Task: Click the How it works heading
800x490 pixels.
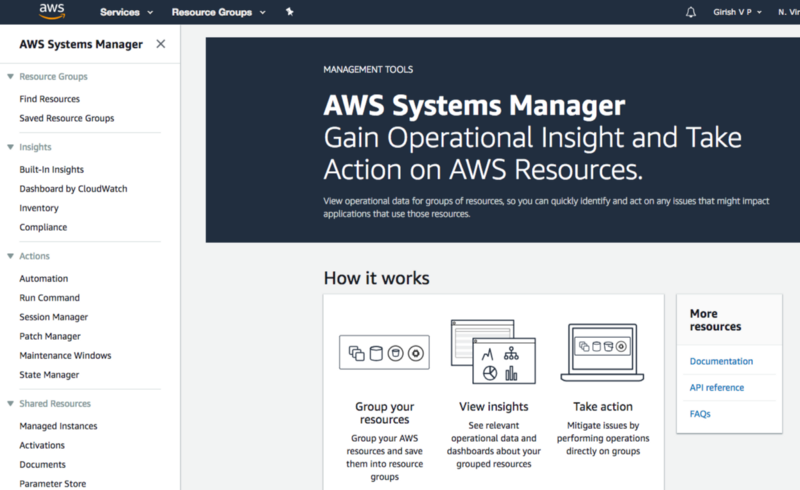Action: 377,278
